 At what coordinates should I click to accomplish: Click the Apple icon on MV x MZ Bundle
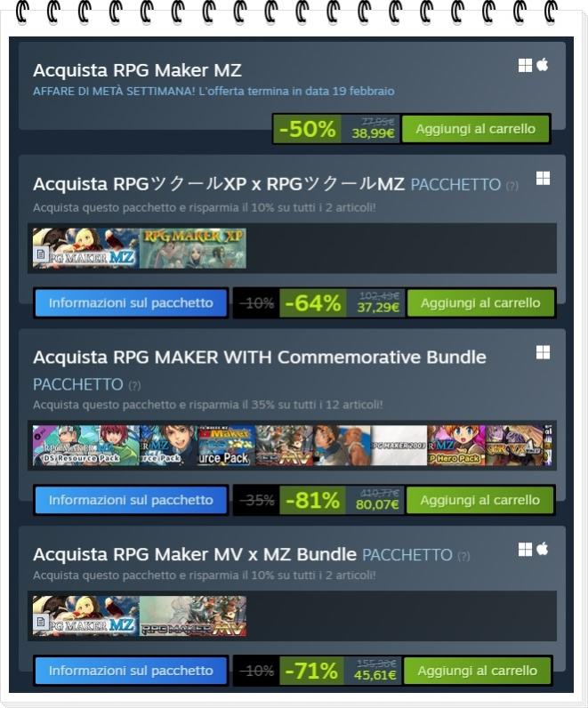click(543, 549)
